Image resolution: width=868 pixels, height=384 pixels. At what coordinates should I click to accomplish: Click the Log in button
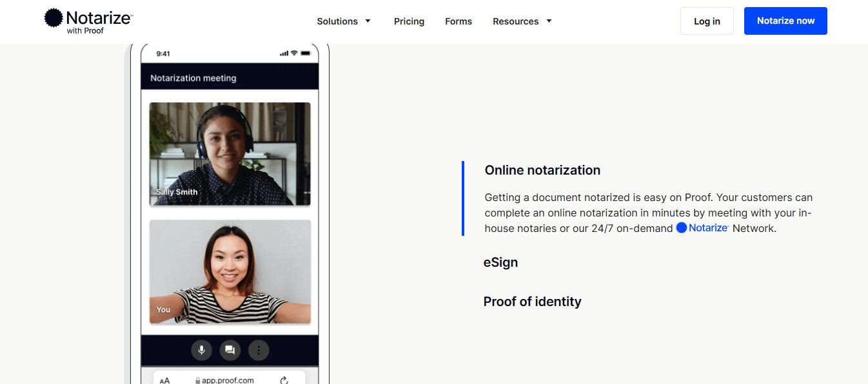point(707,21)
